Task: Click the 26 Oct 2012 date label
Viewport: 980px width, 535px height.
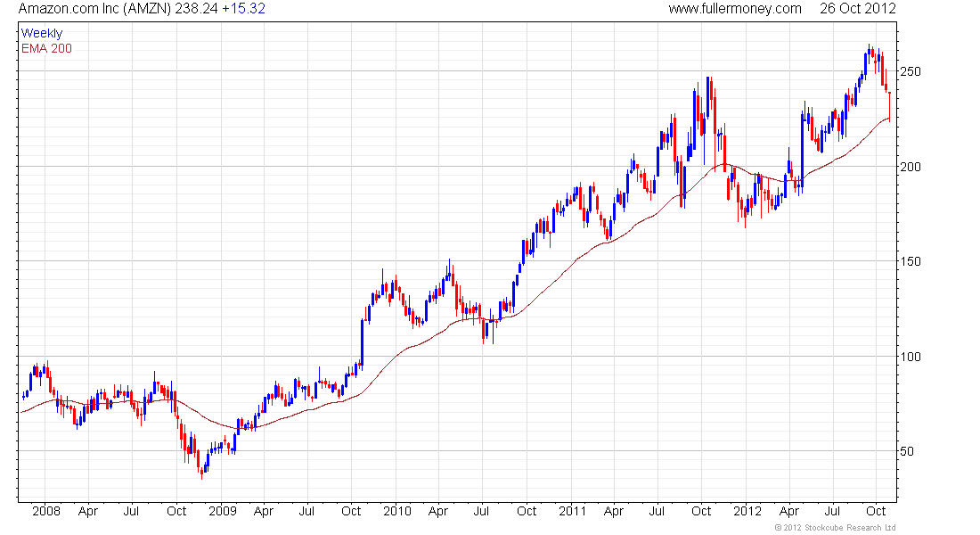Action: coord(857,9)
